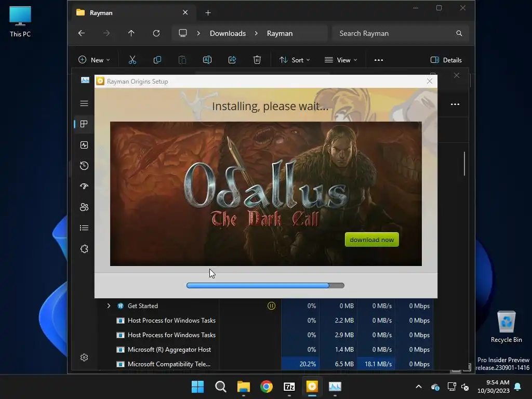Viewport: 532px width, 399px height.
Task: Select Processes page icon in Task Manager
Action: coord(84,124)
